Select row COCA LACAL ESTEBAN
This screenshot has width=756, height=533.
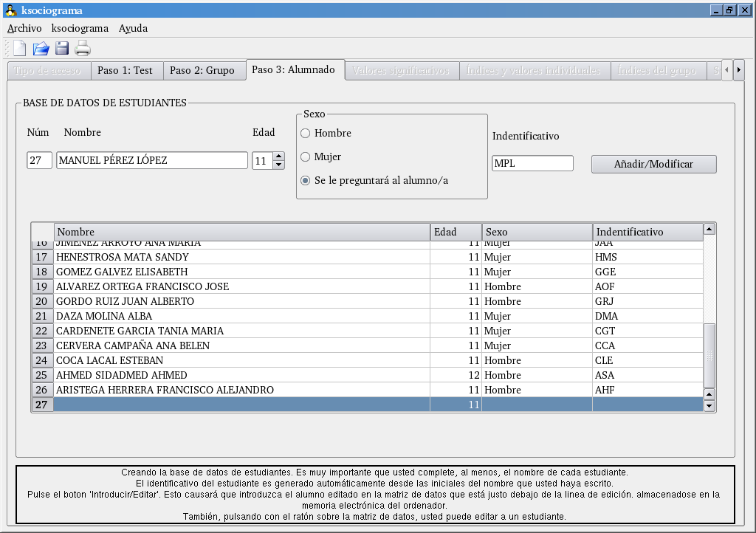click(368, 360)
